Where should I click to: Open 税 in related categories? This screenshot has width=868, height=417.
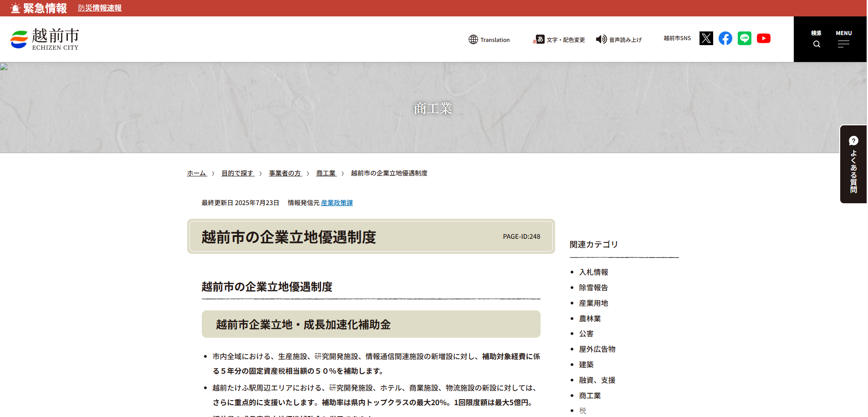tap(582, 411)
